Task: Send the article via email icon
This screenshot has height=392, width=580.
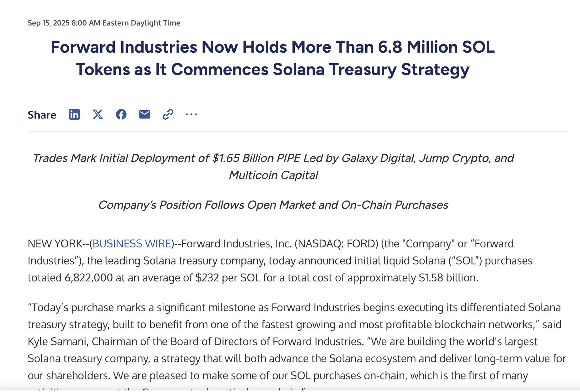Action: pyautogui.click(x=145, y=114)
